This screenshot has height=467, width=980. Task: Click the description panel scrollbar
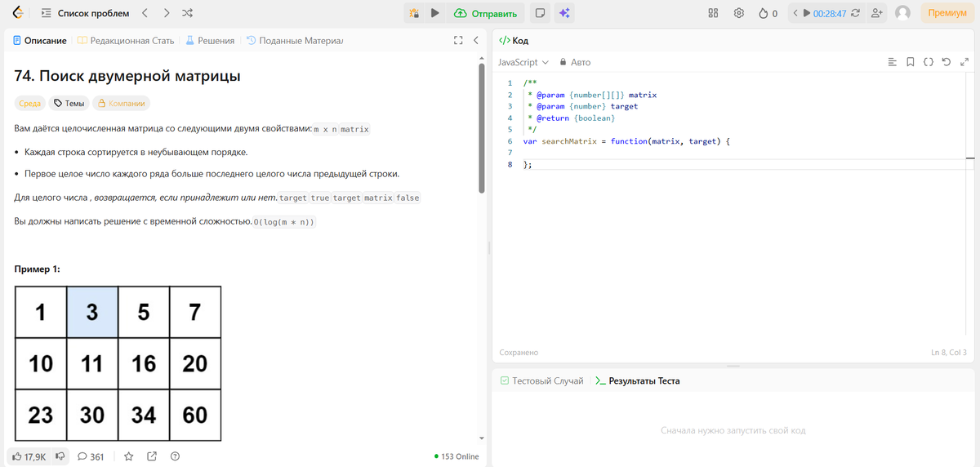click(482, 127)
